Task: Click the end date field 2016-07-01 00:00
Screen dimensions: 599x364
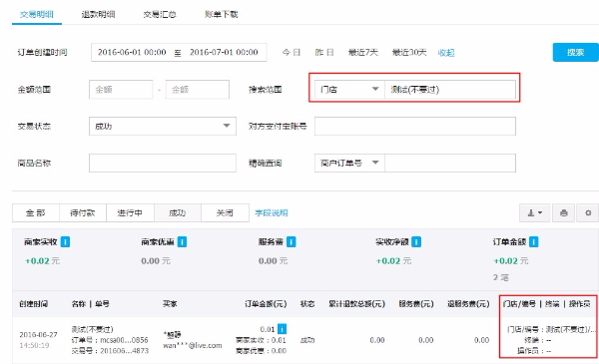Action: [224, 52]
